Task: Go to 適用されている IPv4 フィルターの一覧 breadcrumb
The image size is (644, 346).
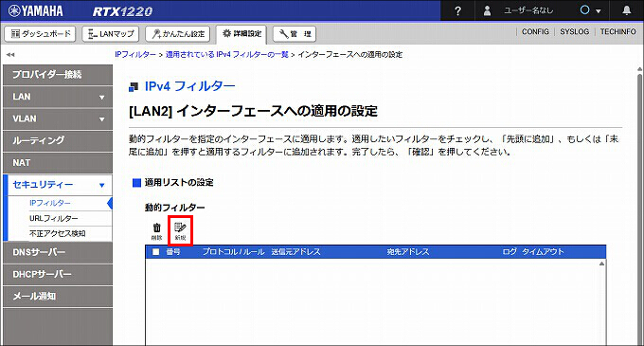Action: coord(227,55)
